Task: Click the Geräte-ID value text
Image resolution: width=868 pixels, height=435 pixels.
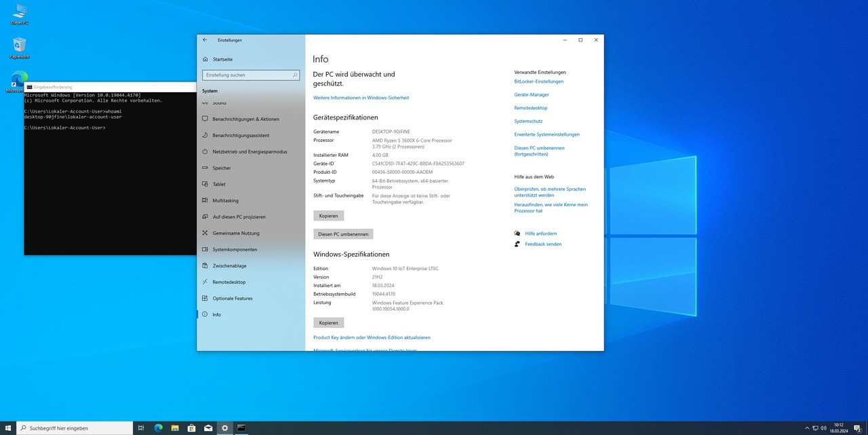Action: pyautogui.click(x=418, y=164)
